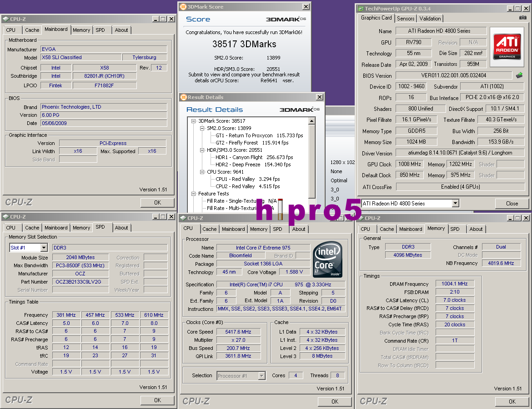Select HDR2 - Deep Freeze result row
This screenshot has width=532, height=409.
[x=253, y=165]
